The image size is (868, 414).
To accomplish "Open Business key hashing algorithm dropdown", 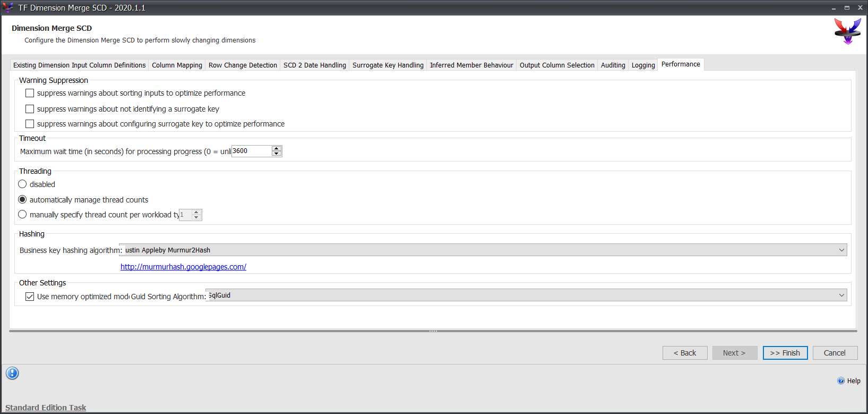I will pyautogui.click(x=841, y=250).
